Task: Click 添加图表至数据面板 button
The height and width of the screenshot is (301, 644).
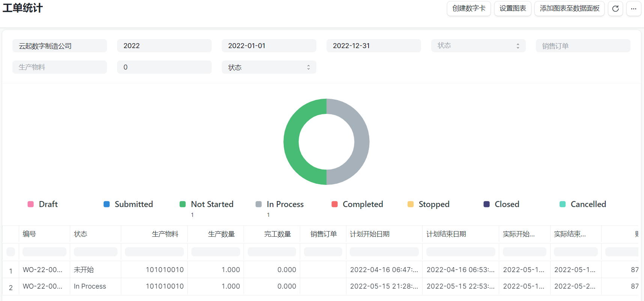Action: (569, 9)
